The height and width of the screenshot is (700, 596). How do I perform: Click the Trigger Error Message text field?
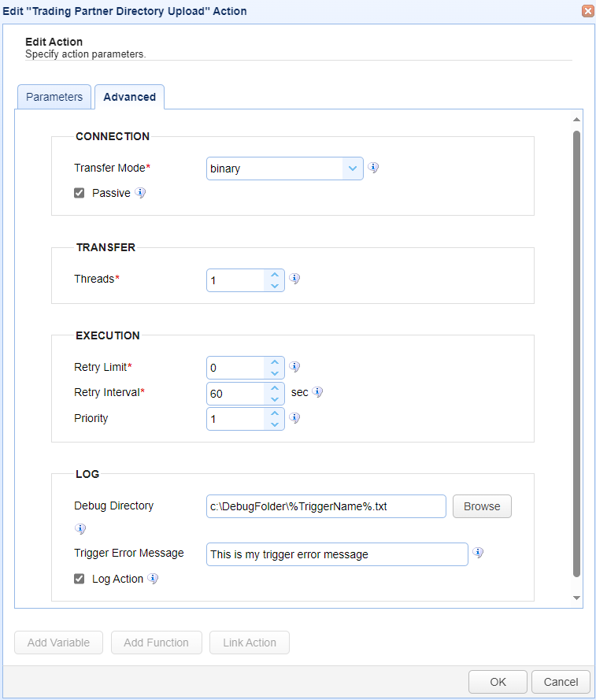[337, 554]
